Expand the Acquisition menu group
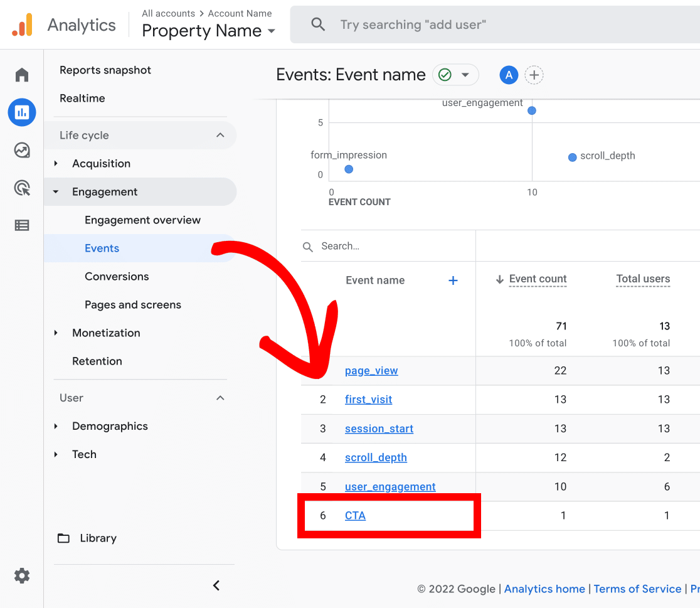 pyautogui.click(x=101, y=164)
